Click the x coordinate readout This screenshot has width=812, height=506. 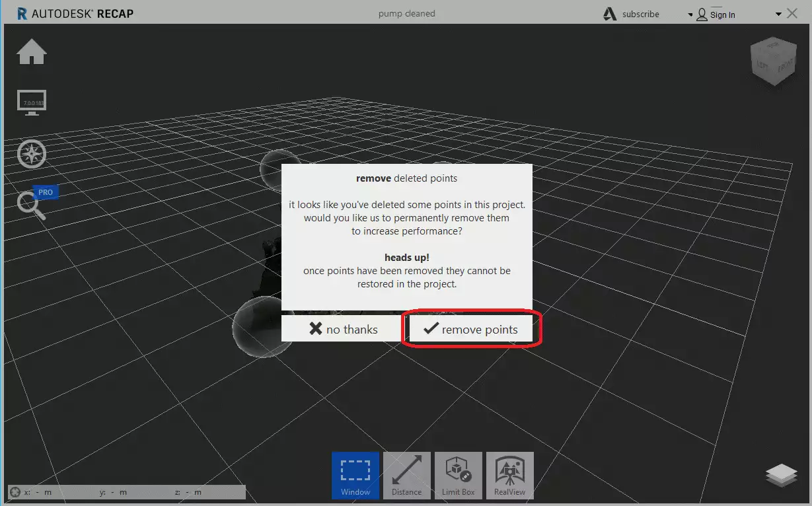[x=38, y=492]
